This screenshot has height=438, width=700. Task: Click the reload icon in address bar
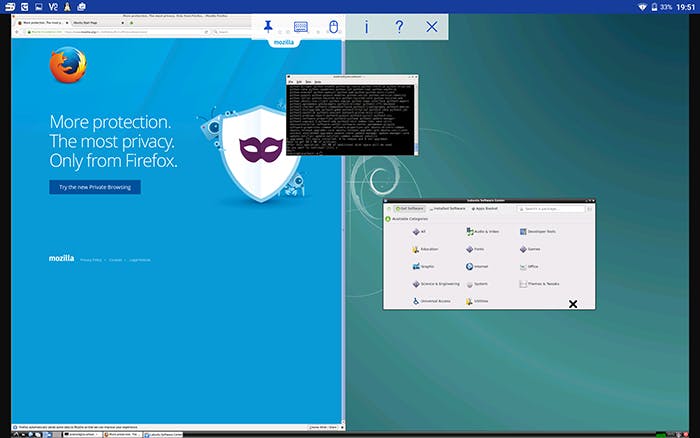point(206,32)
